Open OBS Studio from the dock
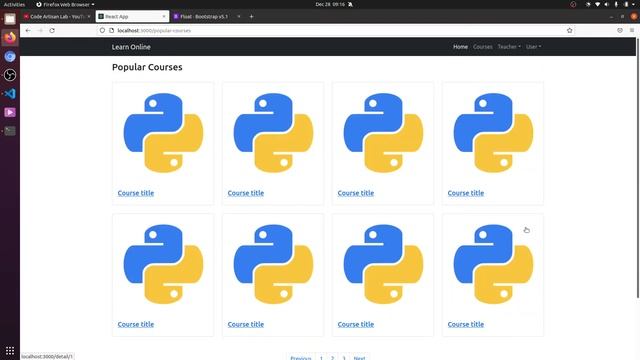The height and width of the screenshot is (360, 640). tap(10, 75)
